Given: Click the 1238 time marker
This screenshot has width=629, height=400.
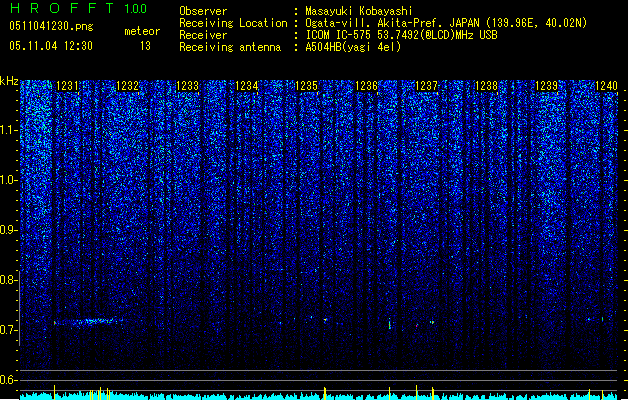Looking at the screenshot, I should [486, 86].
